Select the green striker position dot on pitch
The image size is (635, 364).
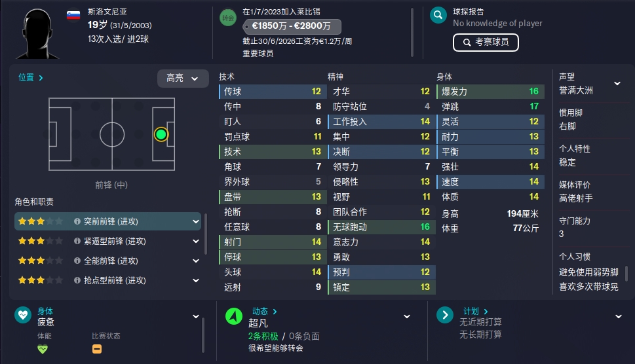161,134
